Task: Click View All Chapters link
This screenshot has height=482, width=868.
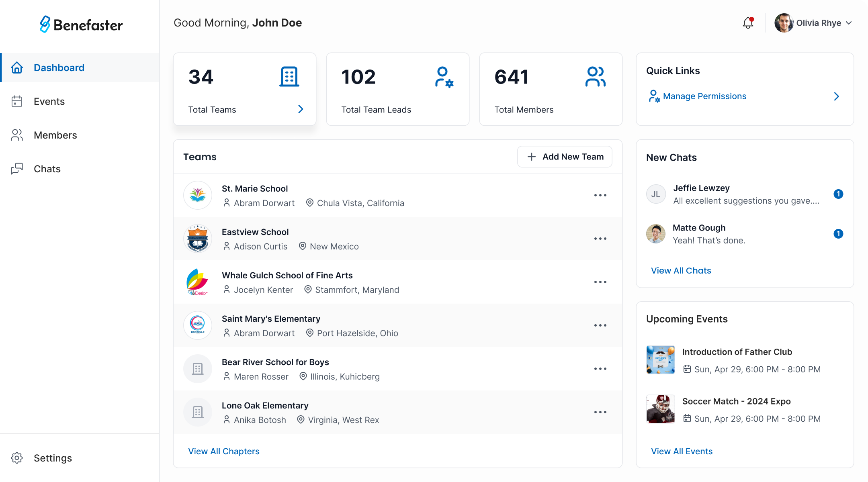Action: click(224, 451)
